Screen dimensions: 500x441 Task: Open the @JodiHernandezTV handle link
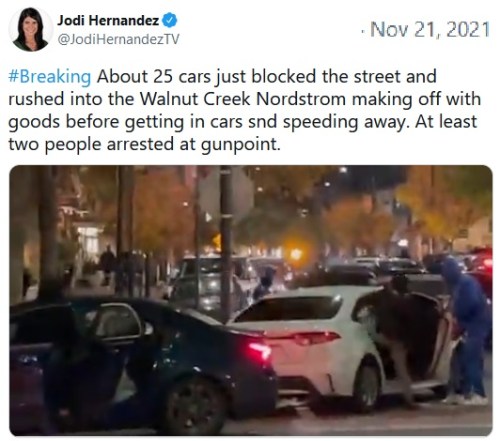click(118, 39)
